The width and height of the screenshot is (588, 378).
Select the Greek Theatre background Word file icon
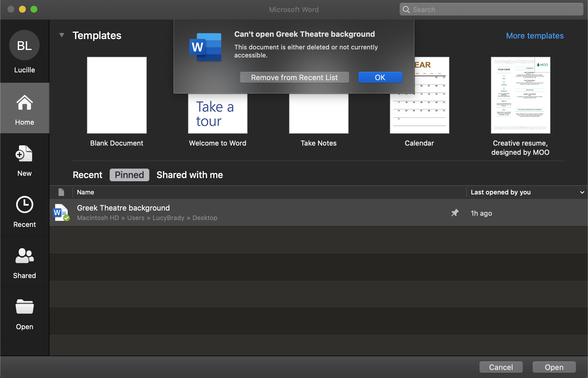point(61,213)
